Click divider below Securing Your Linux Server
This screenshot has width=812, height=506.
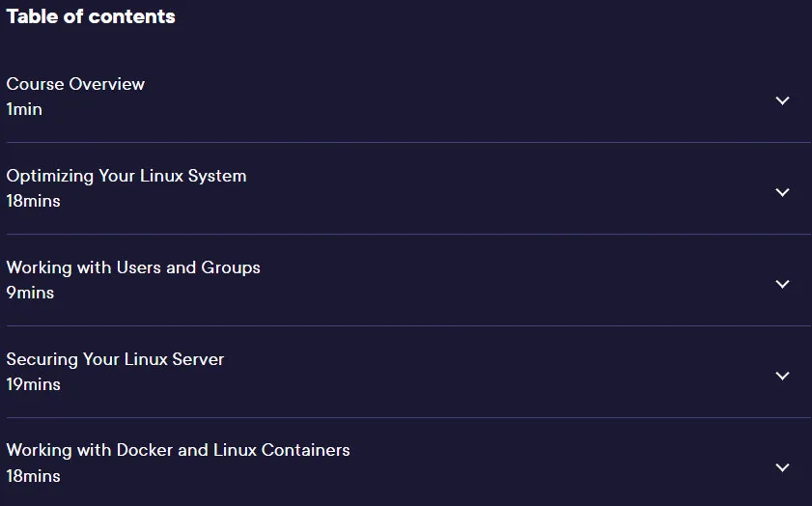(408, 417)
